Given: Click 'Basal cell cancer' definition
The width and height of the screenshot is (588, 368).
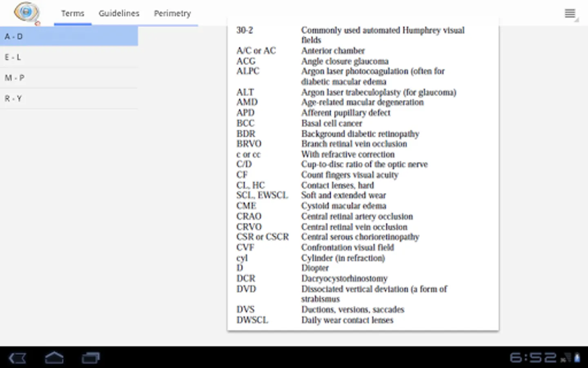Looking at the screenshot, I should (332, 123).
